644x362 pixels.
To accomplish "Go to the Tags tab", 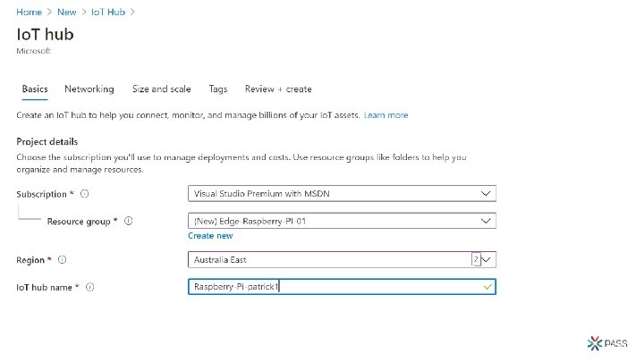I will [x=218, y=89].
